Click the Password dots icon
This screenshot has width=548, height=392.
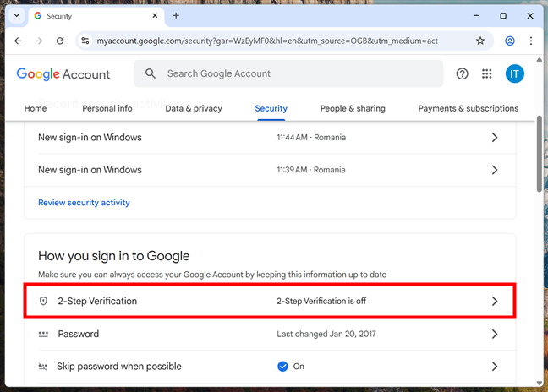[x=43, y=334]
